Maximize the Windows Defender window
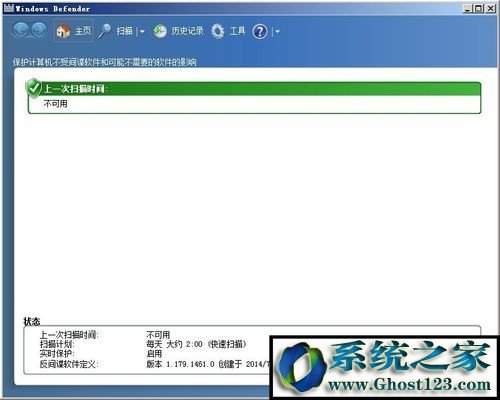 [478, 9]
